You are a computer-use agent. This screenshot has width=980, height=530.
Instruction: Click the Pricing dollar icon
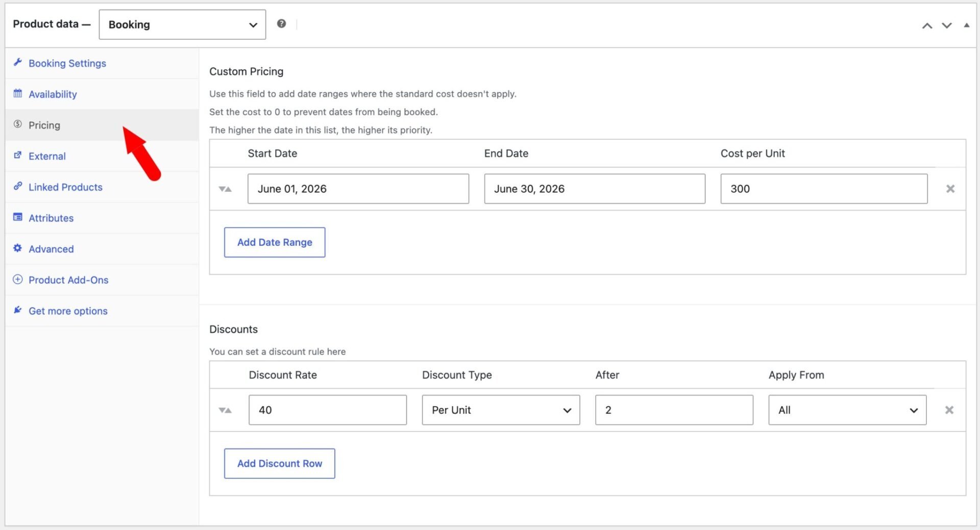18,124
